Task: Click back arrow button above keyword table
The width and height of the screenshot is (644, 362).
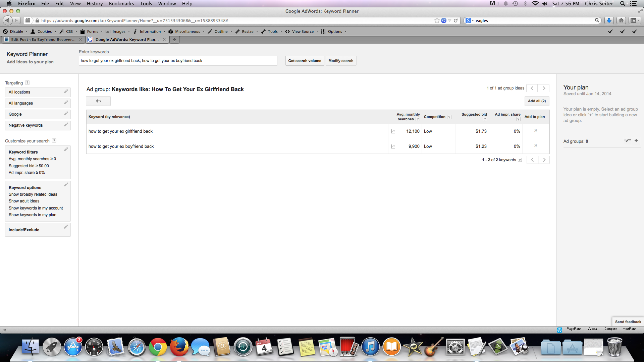Action: click(98, 101)
